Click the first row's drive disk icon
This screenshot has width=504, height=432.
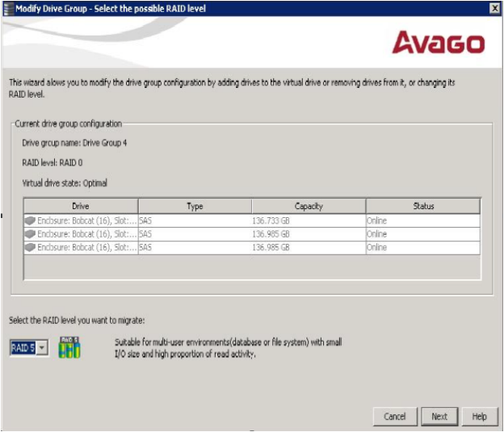point(31,219)
